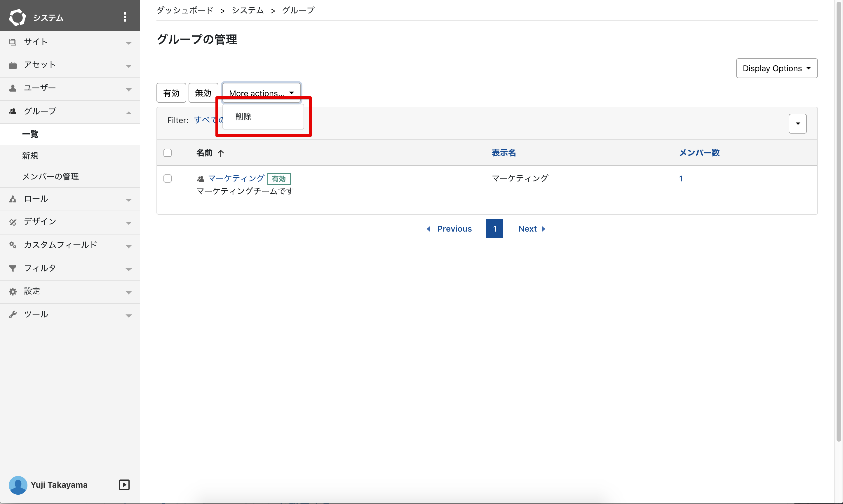Viewport: 843px width, 504px height.
Task: Click the 設定 icon in sidebar
Action: click(x=13, y=291)
